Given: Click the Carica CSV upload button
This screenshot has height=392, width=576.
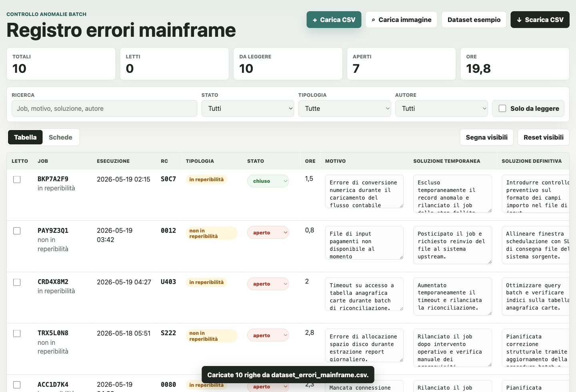Looking at the screenshot, I should tap(334, 20).
